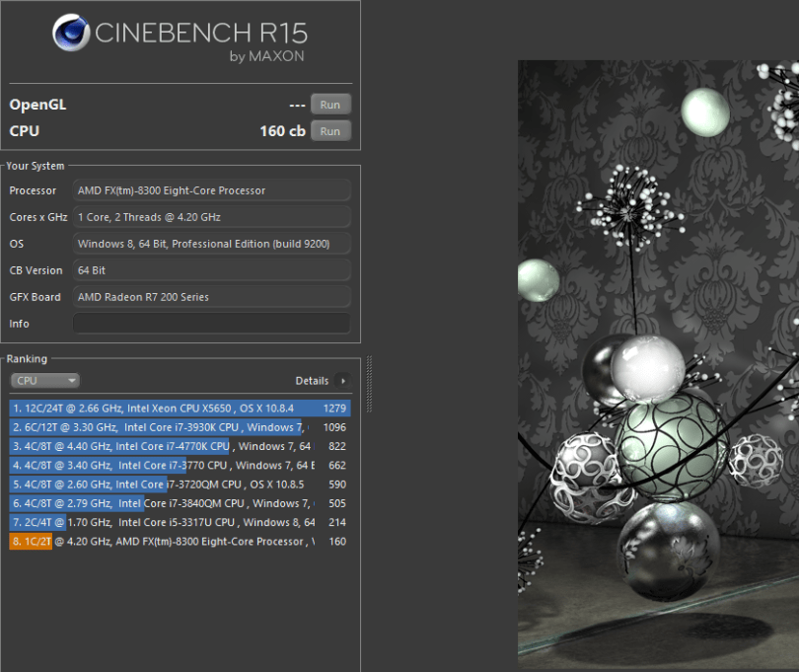Run the OpenGL benchmark

(330, 105)
